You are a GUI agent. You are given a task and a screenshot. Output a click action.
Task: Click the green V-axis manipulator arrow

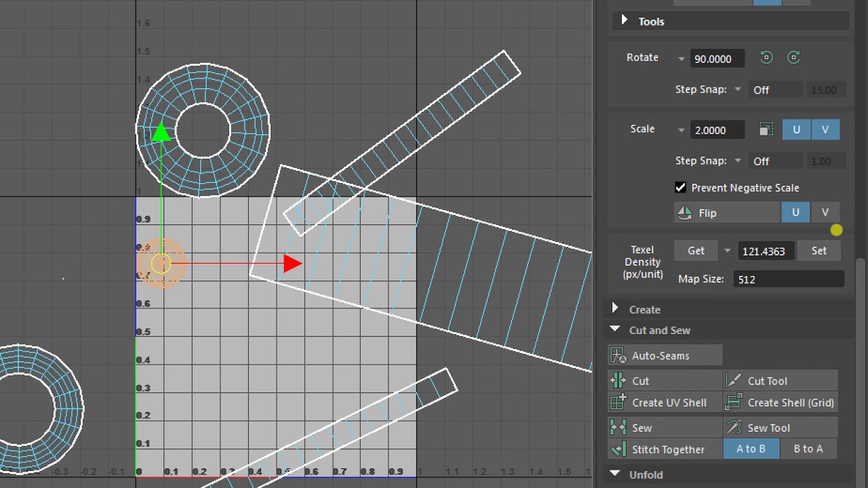(161, 131)
